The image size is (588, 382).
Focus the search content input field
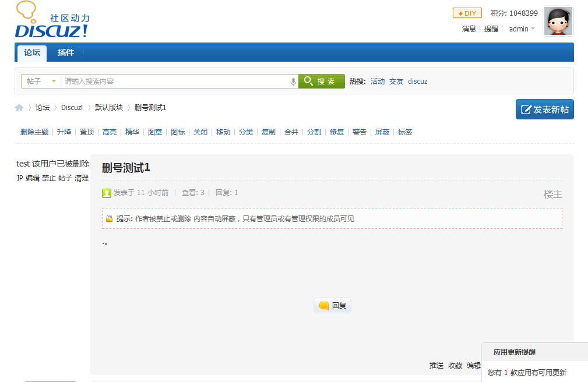pos(175,82)
